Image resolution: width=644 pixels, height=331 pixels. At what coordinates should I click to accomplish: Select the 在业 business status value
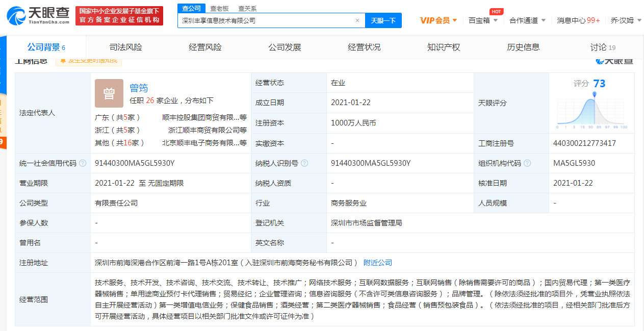pos(338,83)
